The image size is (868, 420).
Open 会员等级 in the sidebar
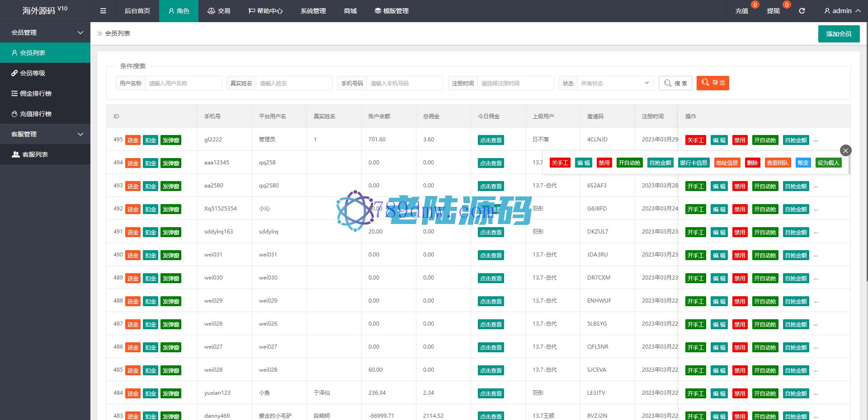click(33, 73)
